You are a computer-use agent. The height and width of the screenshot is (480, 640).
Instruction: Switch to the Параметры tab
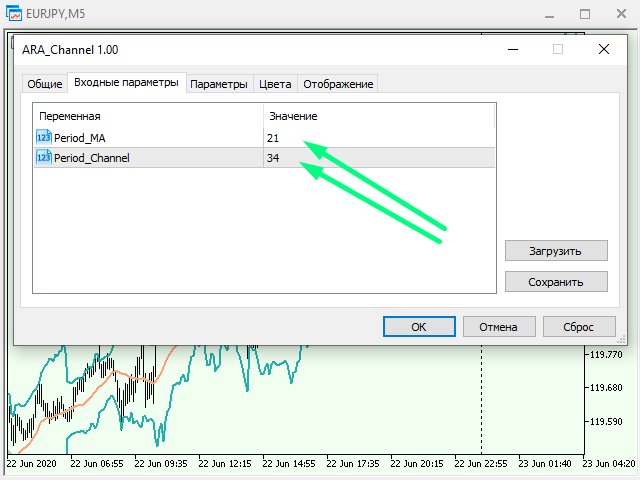click(x=219, y=84)
